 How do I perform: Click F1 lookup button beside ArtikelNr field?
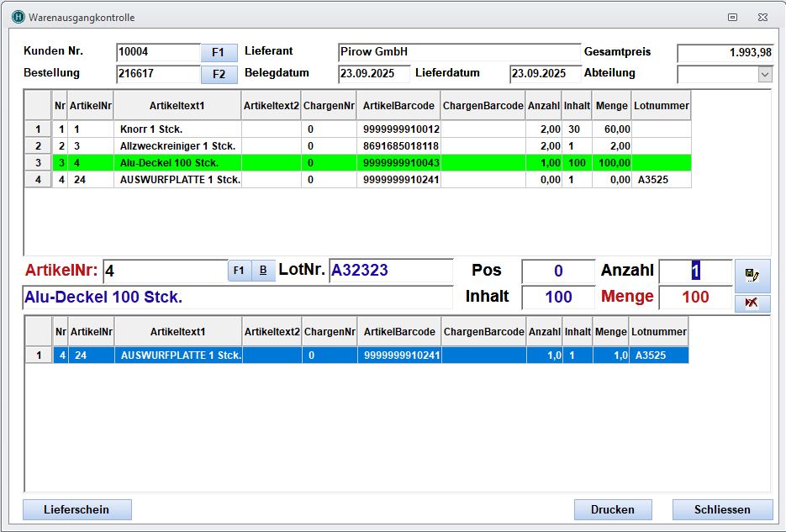(239, 271)
